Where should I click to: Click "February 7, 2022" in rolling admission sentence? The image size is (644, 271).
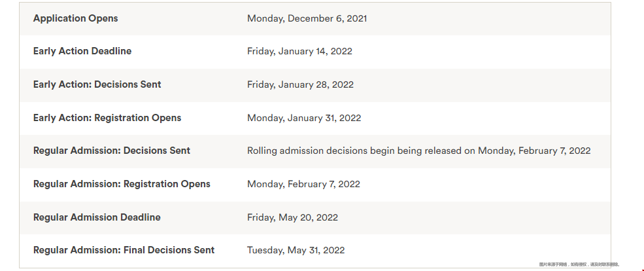point(554,151)
